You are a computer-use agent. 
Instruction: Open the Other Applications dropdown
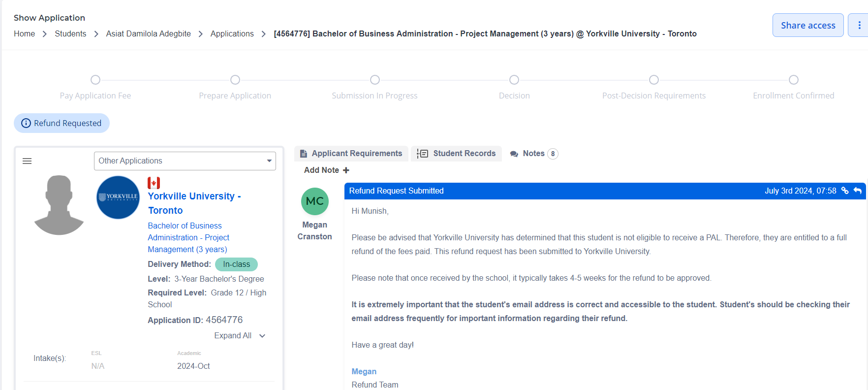pos(185,161)
